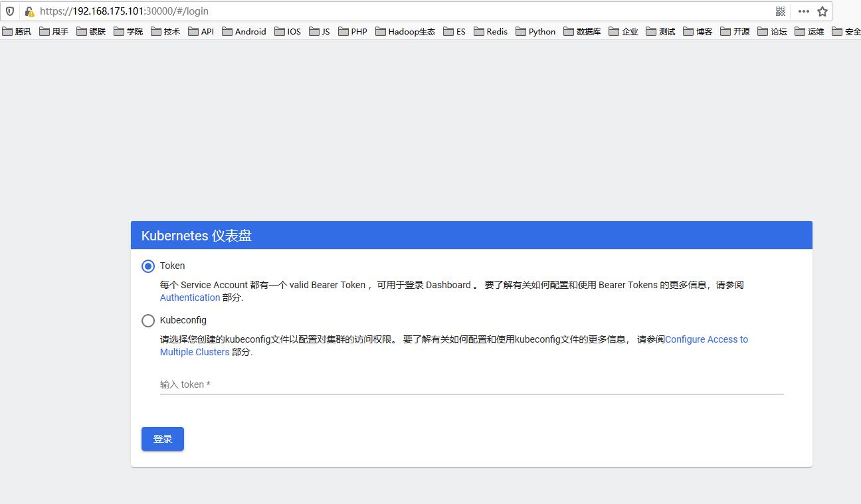Screen dimensions: 861x504
Task: Focus the 输入 token input field
Action: click(x=472, y=384)
